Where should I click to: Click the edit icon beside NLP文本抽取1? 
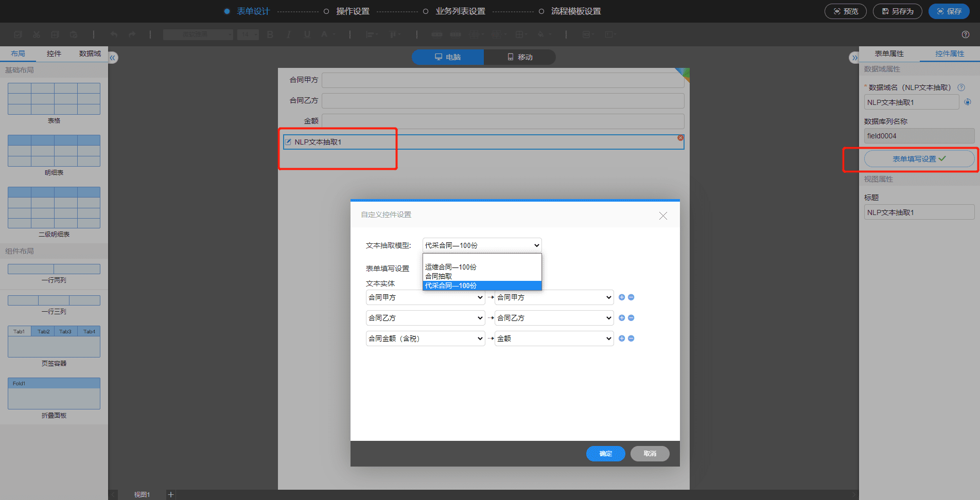(x=288, y=142)
